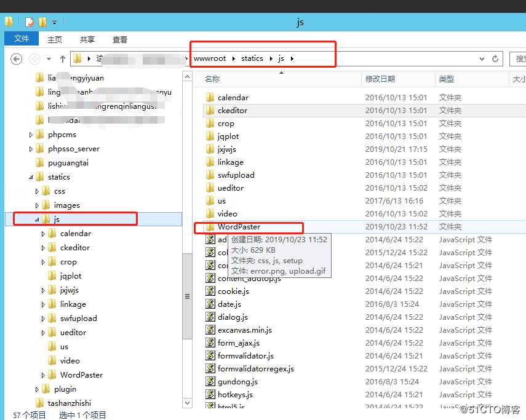Click the Refresh icon beside the address bar
The width and height of the screenshot is (526, 420).
click(495, 58)
